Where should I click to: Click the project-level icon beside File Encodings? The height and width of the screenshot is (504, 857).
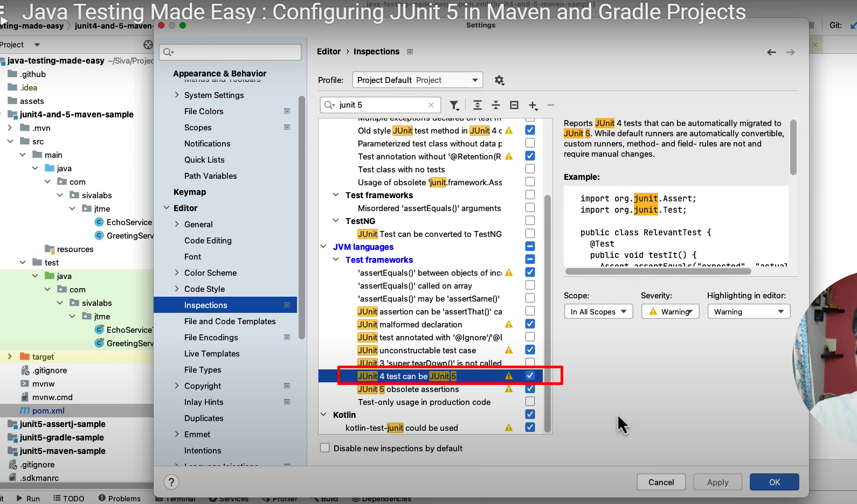tap(287, 337)
